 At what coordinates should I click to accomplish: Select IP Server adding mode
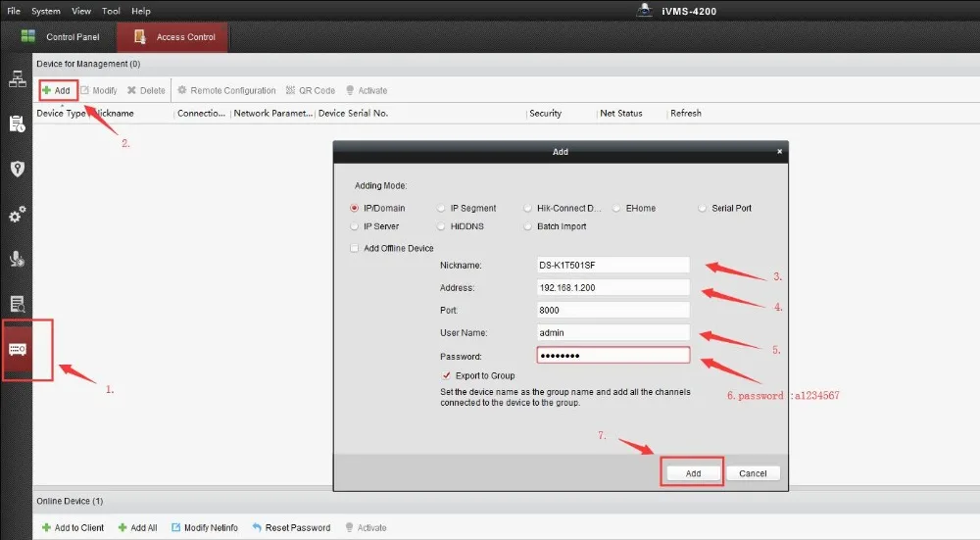[x=355, y=226]
